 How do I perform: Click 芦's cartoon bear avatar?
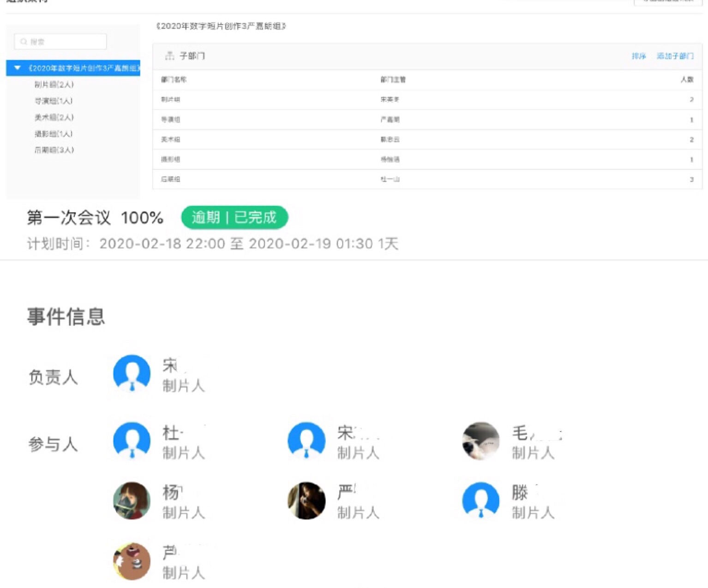[x=132, y=561]
